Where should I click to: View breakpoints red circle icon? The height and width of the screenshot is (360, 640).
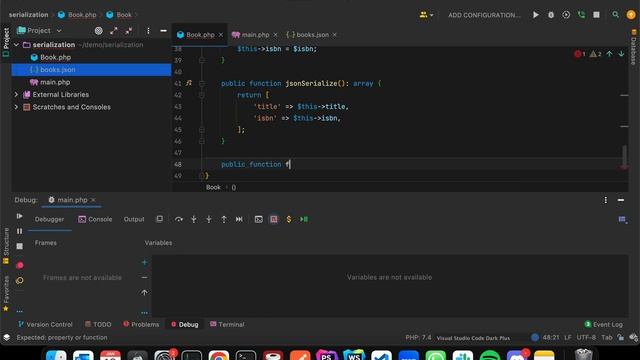19,265
